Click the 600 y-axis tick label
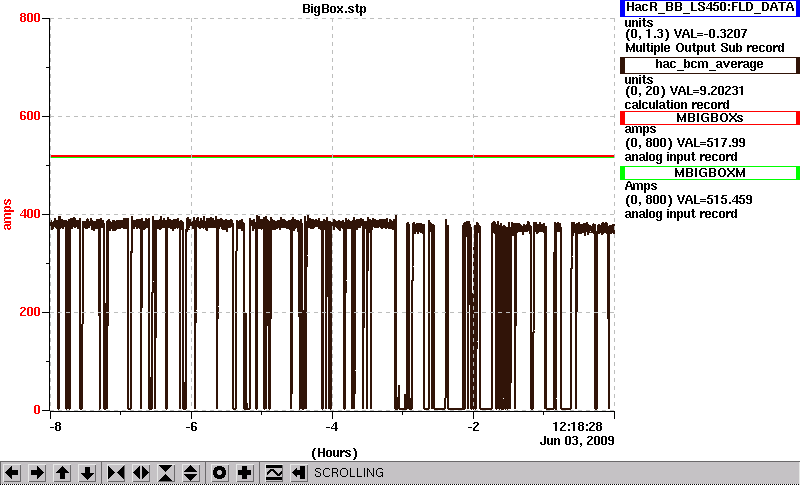This screenshot has width=800, height=485. (x=30, y=116)
